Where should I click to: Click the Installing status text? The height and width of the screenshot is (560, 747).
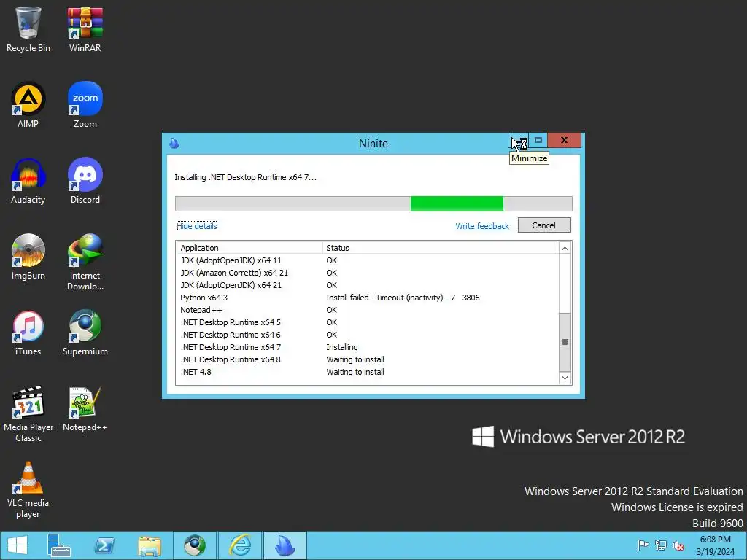pos(342,347)
